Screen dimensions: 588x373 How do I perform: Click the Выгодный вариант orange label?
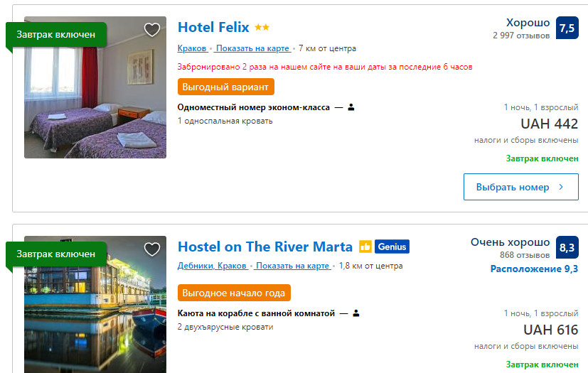(225, 87)
